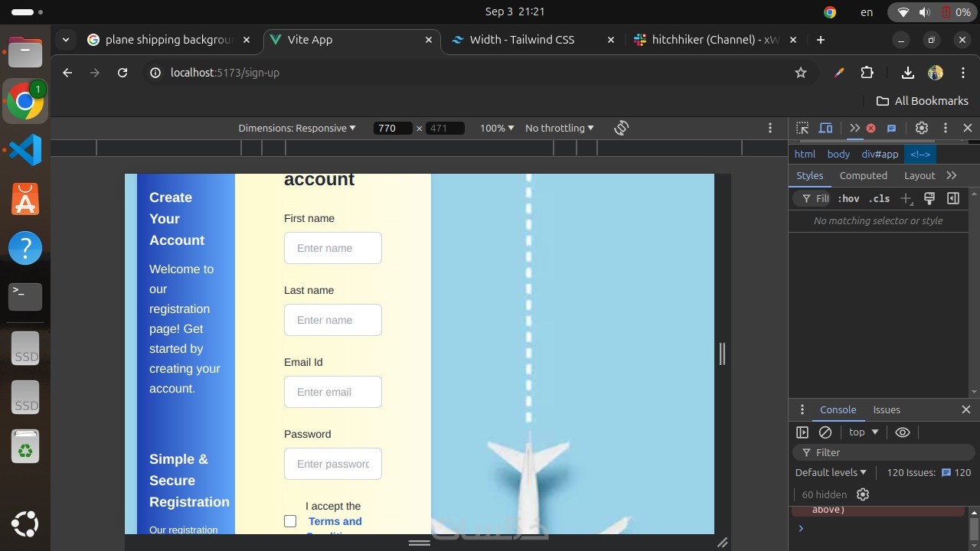980x551 pixels.
Task: Show the console sidebar
Action: point(802,432)
